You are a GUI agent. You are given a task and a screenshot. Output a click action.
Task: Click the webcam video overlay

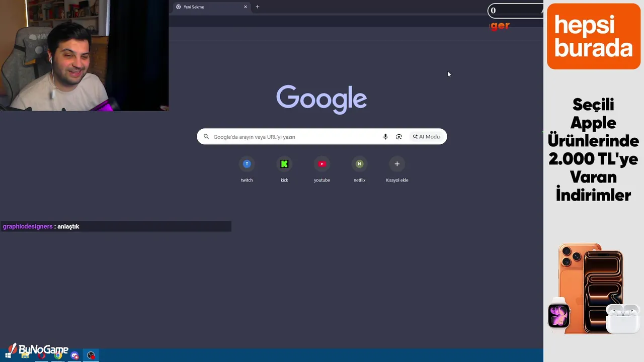[84, 55]
